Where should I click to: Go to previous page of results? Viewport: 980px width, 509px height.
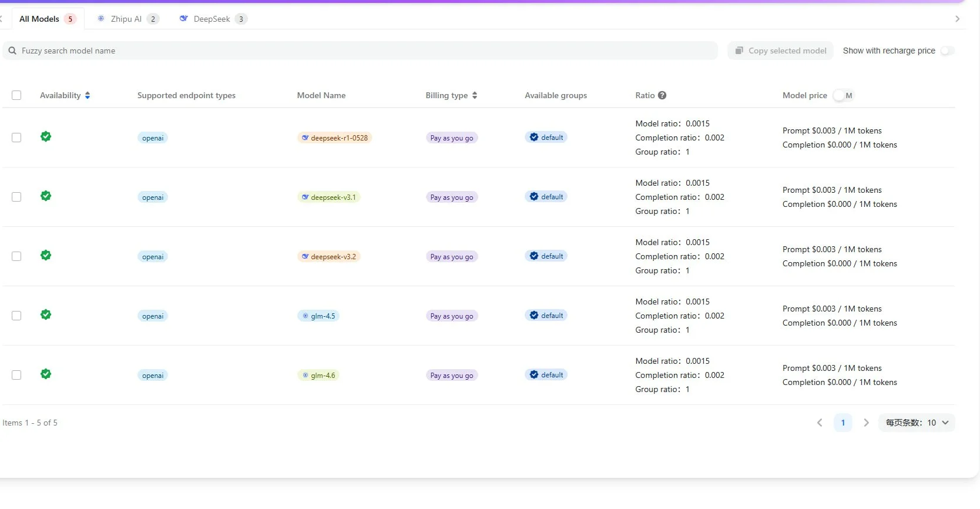coord(820,423)
